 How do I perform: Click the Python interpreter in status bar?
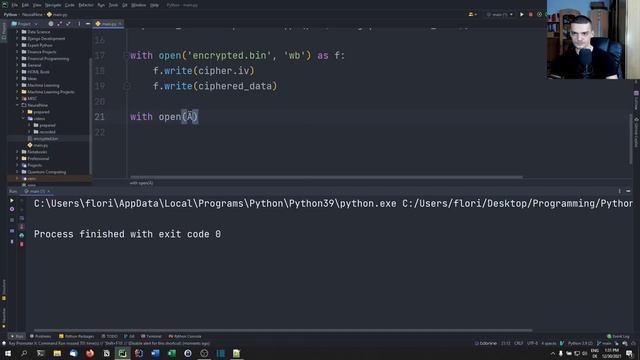click(x=580, y=343)
